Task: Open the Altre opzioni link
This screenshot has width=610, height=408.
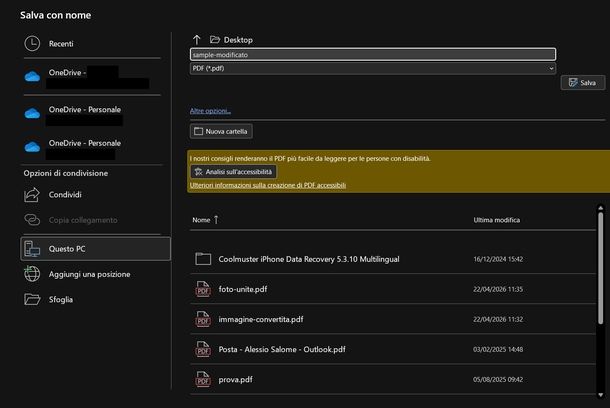Action: (210, 111)
